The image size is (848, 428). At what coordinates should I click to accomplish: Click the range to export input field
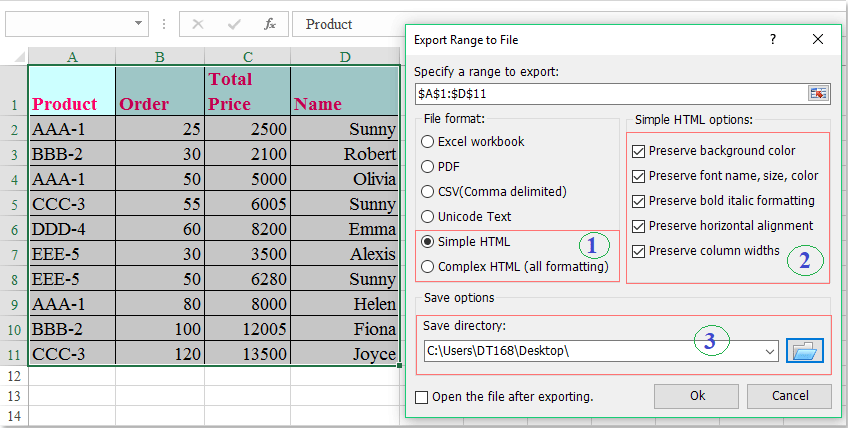click(610, 93)
